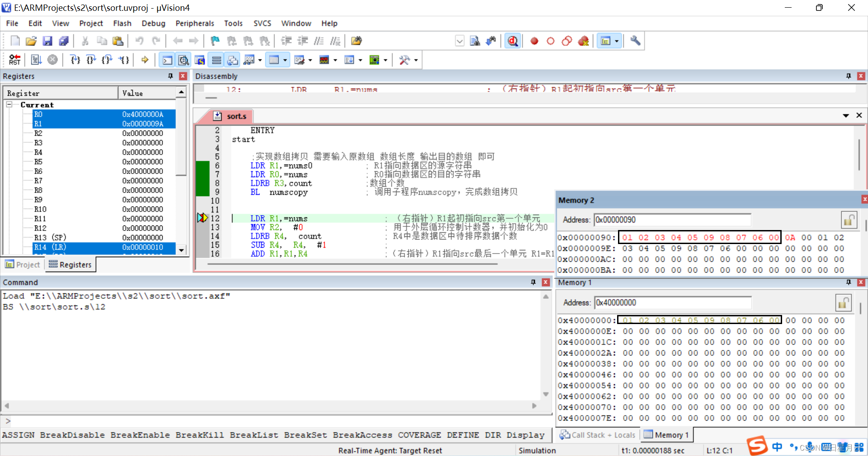The height and width of the screenshot is (456, 868).
Task: Click the Memory 2 Address field
Action: [672, 220]
